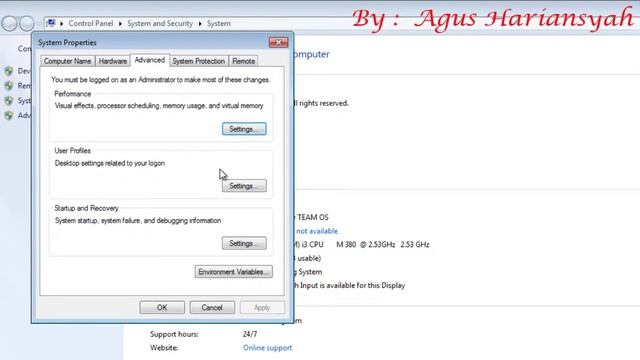This screenshot has width=640, height=360.
Task: Open the System Protection tab
Action: [198, 61]
